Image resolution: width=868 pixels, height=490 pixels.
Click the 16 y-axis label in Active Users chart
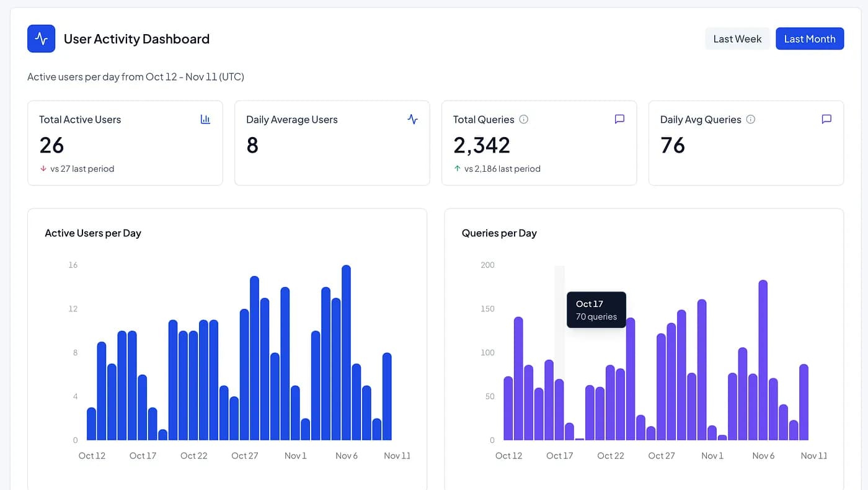pyautogui.click(x=73, y=265)
